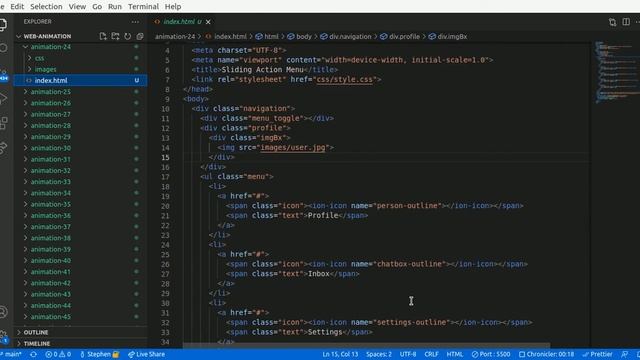Viewport: 640px width, 360px height.
Task: Click New Folder icon in Explorer header
Action: (116, 36)
